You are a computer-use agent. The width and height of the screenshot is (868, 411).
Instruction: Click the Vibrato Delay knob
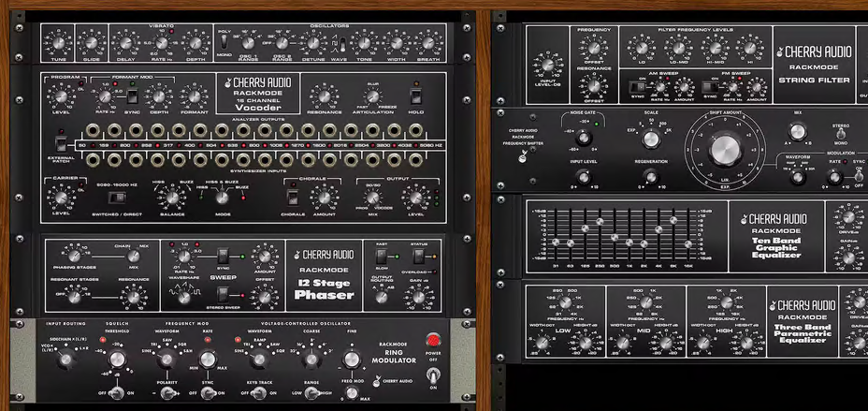(125, 43)
